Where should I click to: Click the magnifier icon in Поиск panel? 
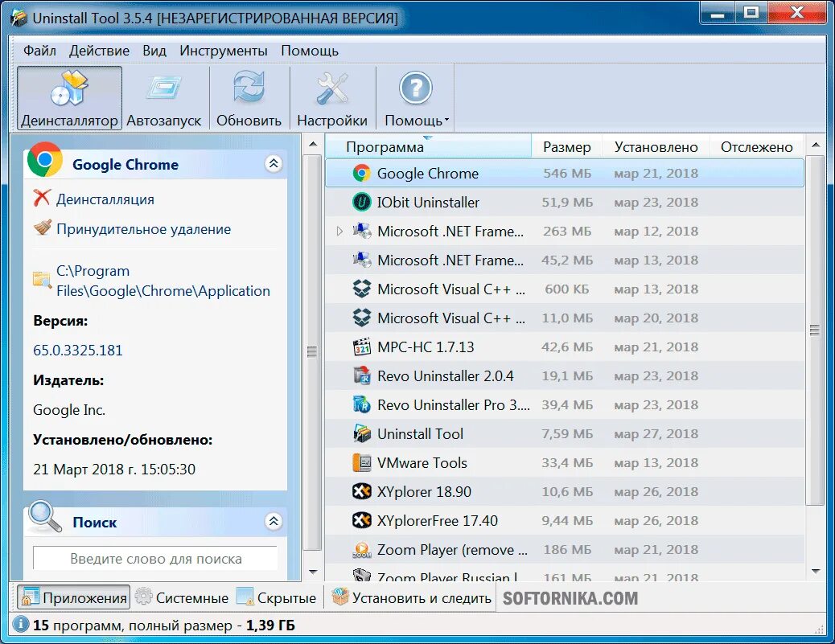[45, 517]
